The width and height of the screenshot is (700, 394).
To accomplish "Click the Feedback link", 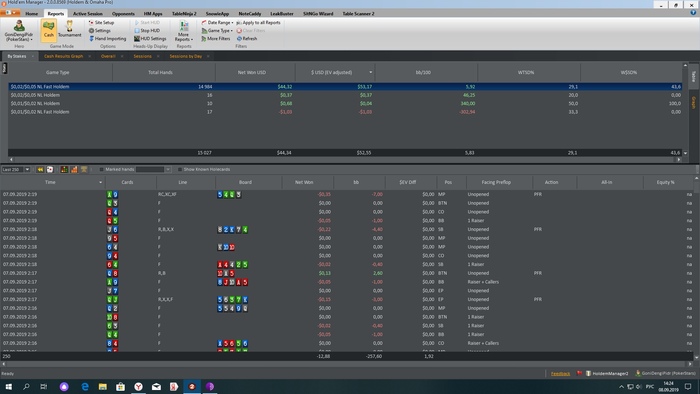I will pyautogui.click(x=560, y=373).
